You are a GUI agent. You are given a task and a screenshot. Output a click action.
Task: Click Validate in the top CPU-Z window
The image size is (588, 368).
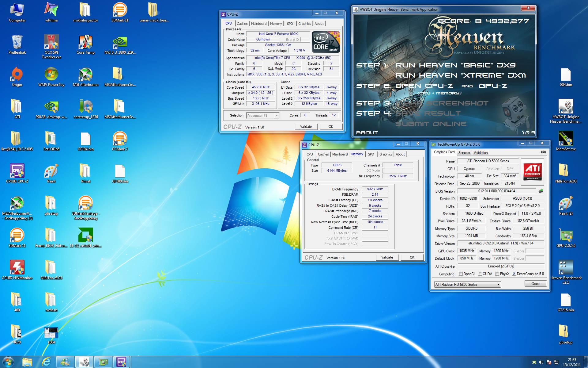point(306,127)
